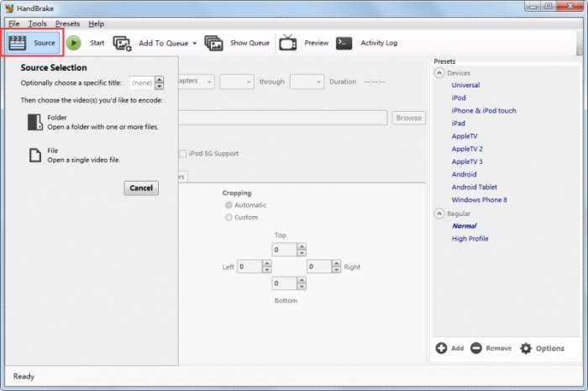
Task: Collapse the Regular preset group
Action: tap(439, 214)
